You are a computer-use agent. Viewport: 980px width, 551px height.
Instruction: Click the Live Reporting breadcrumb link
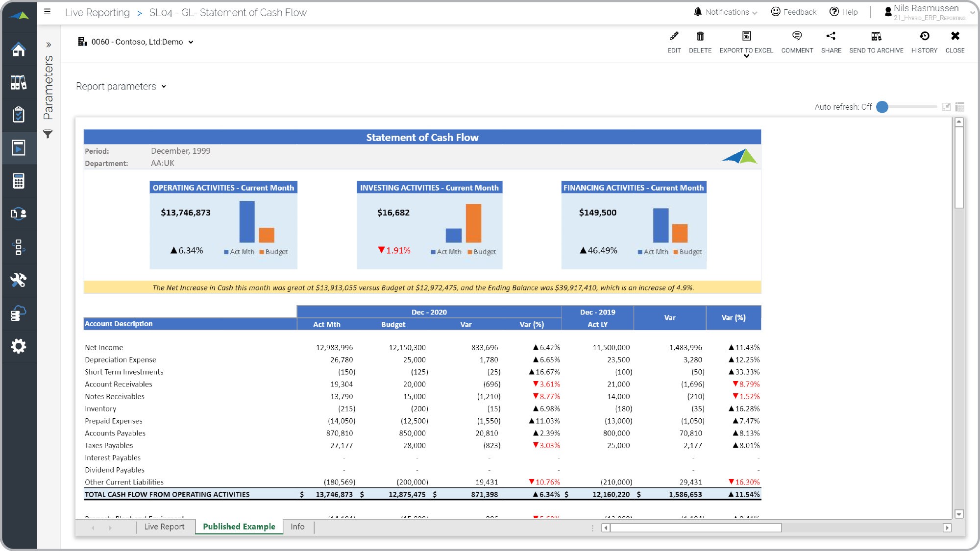point(98,13)
